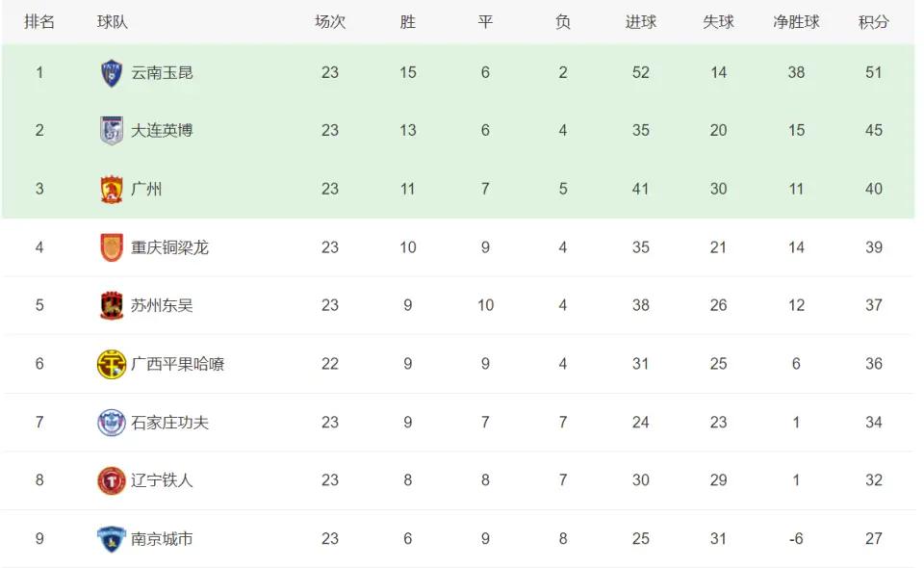Open the 广州 team badge
This screenshot has height=568, width=924.
coord(112,189)
